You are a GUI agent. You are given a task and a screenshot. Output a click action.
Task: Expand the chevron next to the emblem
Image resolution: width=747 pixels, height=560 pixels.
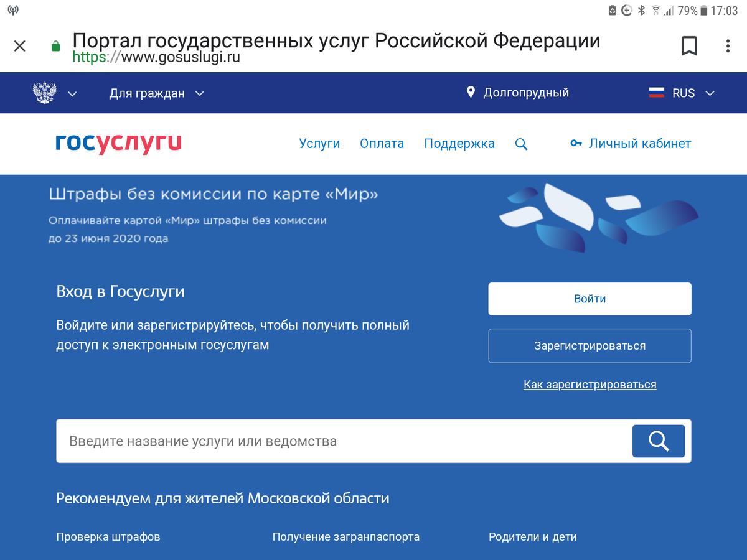pos(72,94)
